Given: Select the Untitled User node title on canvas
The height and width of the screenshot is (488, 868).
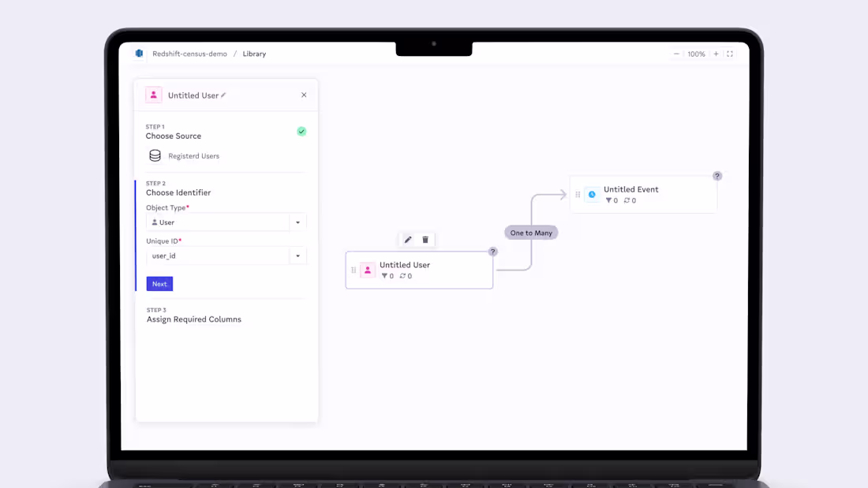Looking at the screenshot, I should tap(405, 265).
